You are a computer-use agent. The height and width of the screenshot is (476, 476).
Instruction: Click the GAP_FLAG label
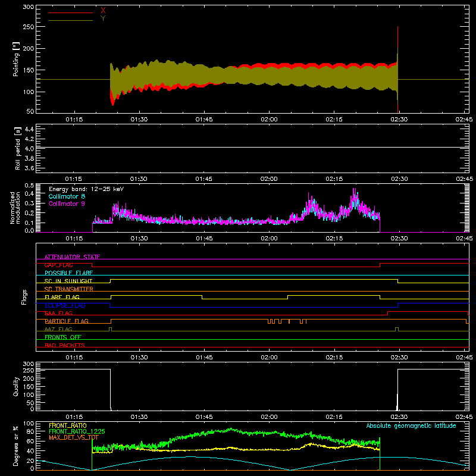click(x=58, y=265)
